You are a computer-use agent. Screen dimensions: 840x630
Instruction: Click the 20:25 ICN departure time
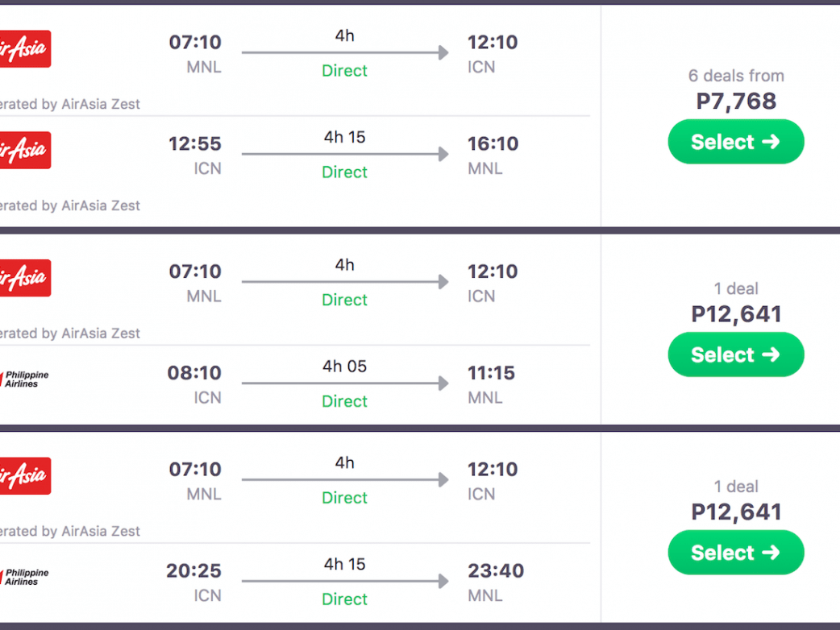[193, 571]
